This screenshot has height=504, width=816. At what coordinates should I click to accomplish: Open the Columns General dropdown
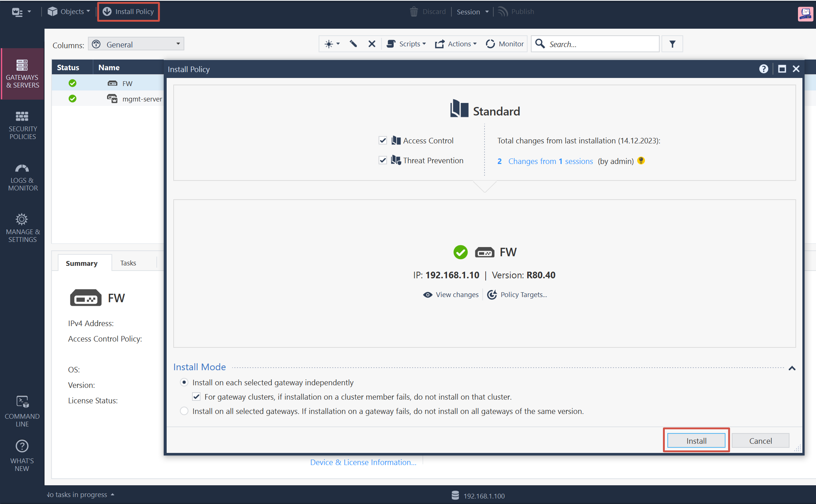136,44
